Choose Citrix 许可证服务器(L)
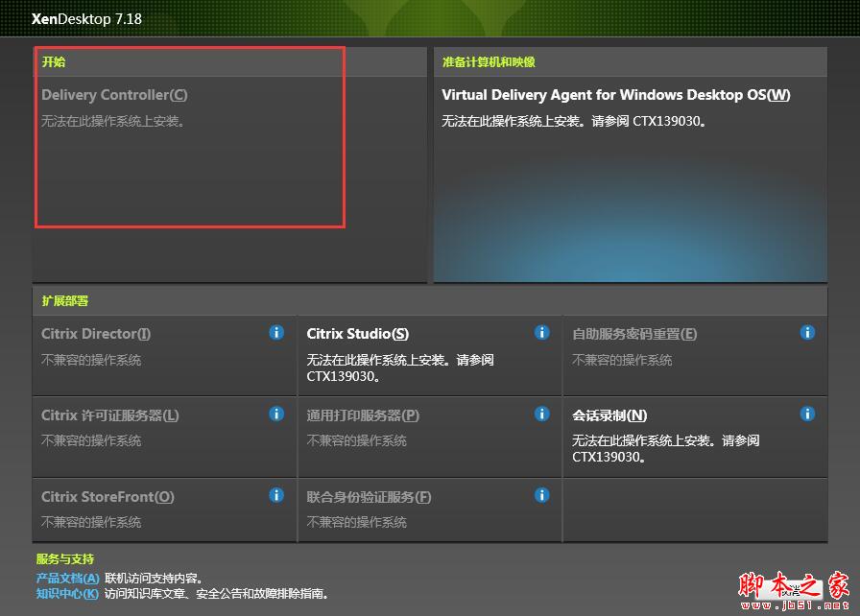 [110, 415]
